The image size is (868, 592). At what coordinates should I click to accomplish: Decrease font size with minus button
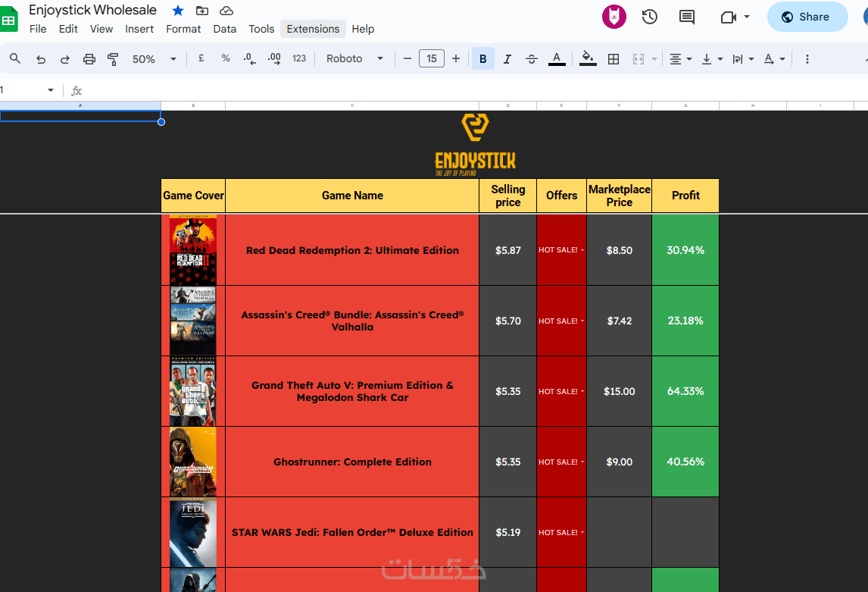point(407,58)
